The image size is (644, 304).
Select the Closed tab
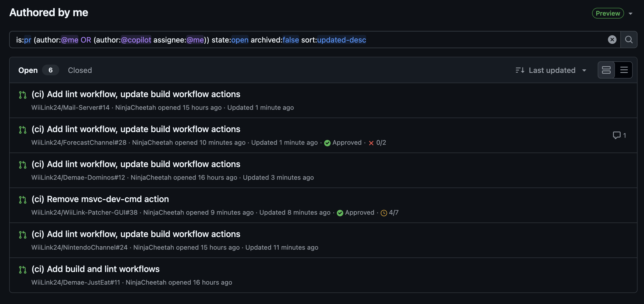click(x=80, y=70)
